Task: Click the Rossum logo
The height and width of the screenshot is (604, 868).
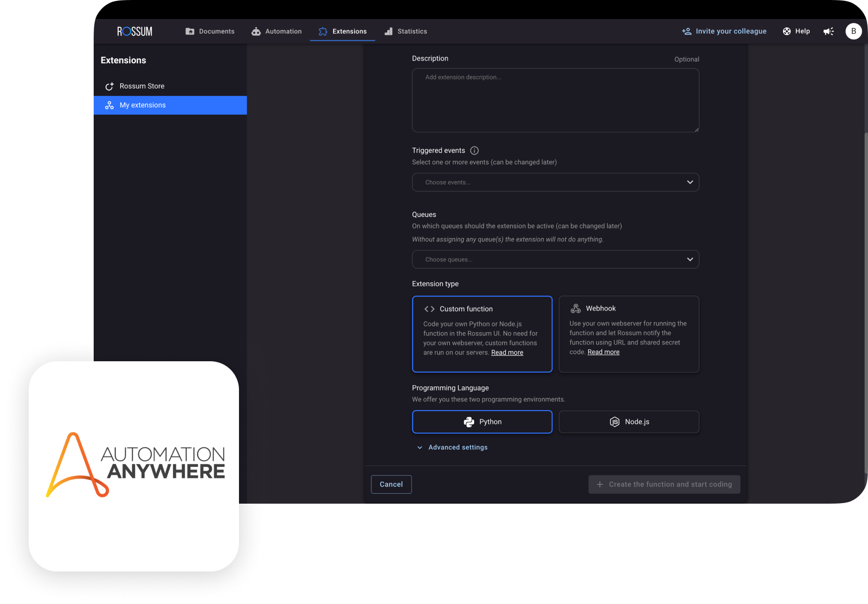Action: [135, 32]
